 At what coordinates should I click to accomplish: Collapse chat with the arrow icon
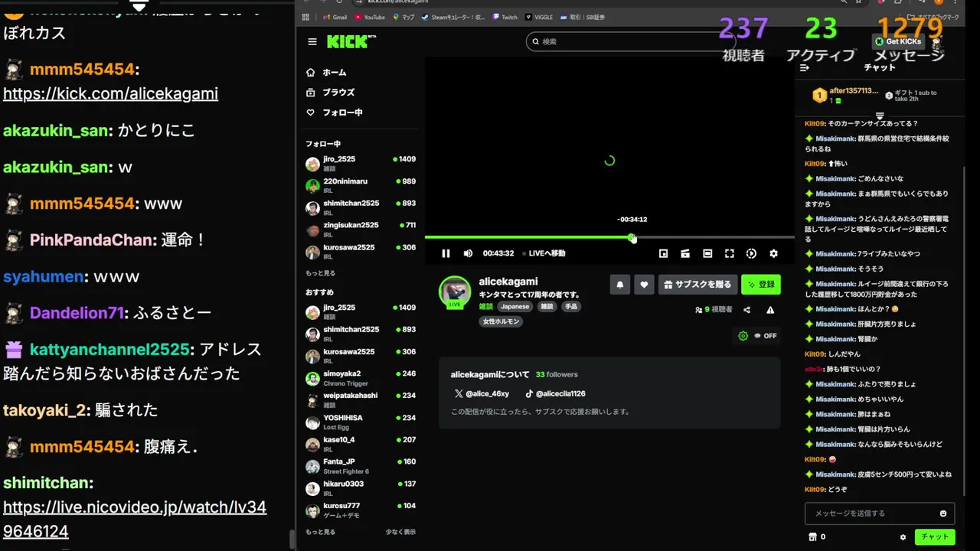click(804, 67)
